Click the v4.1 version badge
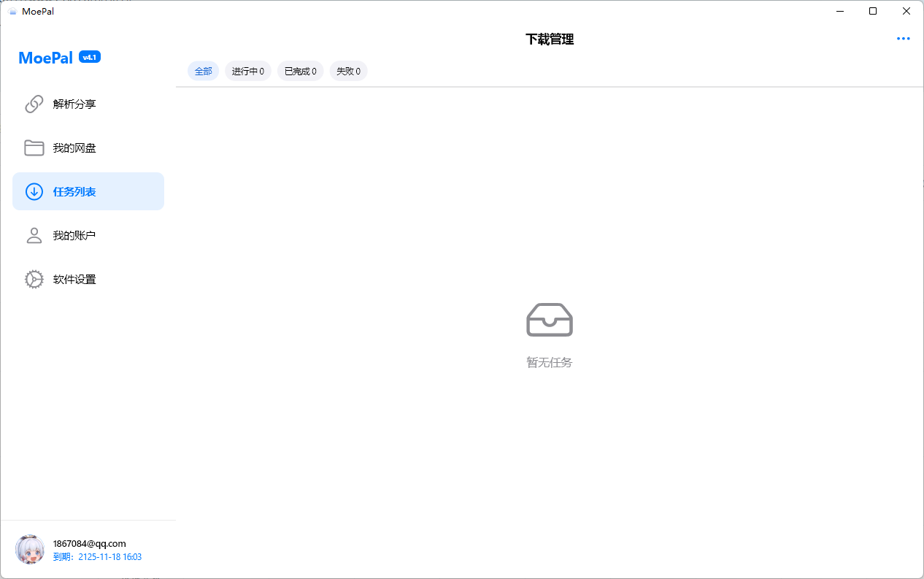 pyautogui.click(x=90, y=57)
